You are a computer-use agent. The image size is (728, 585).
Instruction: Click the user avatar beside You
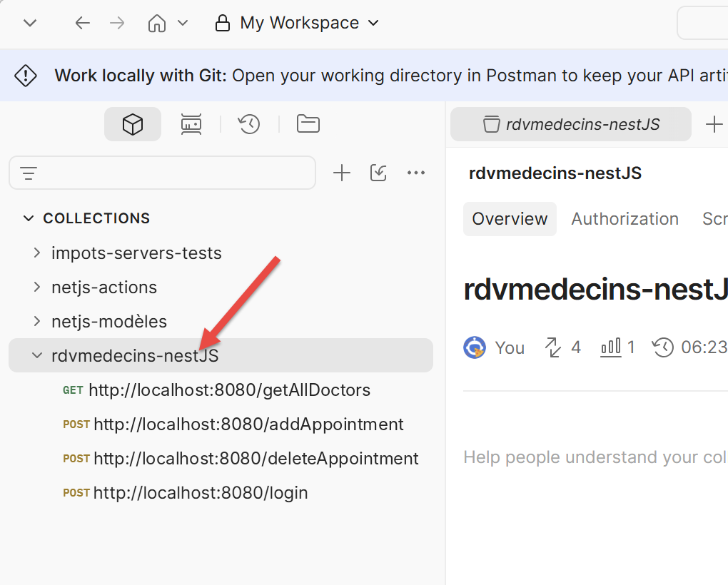(475, 347)
